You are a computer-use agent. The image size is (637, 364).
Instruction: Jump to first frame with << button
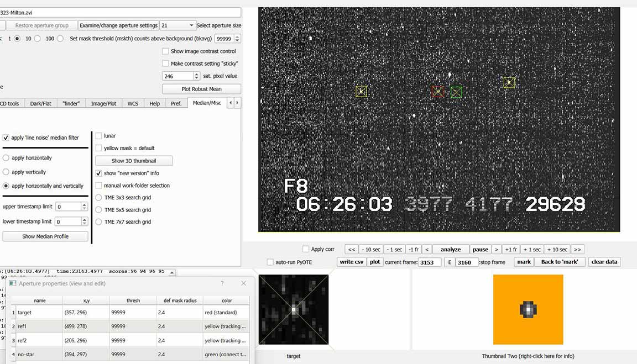point(351,250)
